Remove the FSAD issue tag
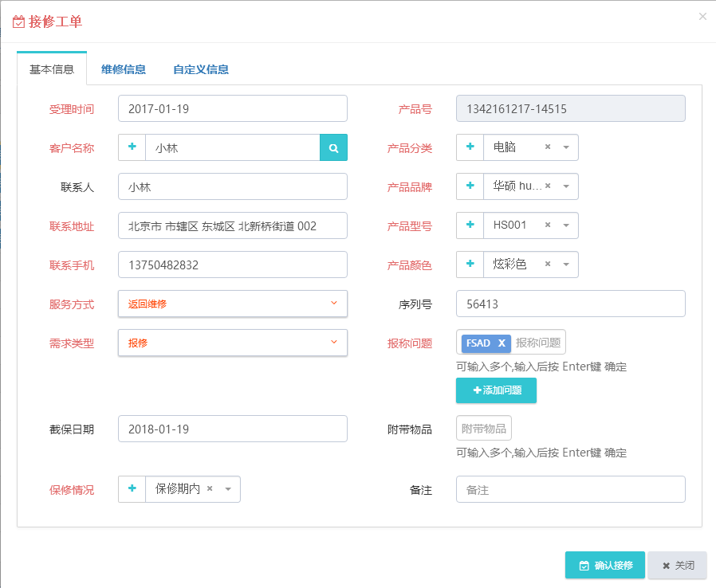The width and height of the screenshot is (716, 588). click(502, 343)
